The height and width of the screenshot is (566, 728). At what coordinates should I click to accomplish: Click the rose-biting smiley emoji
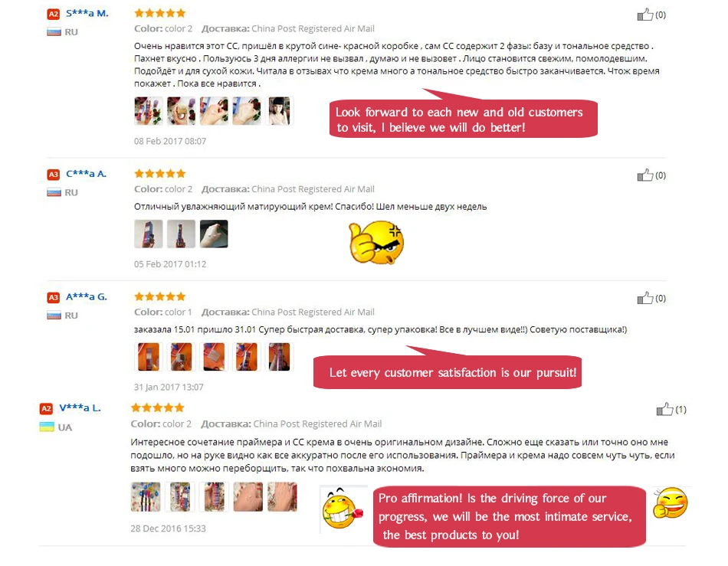[x=343, y=509]
